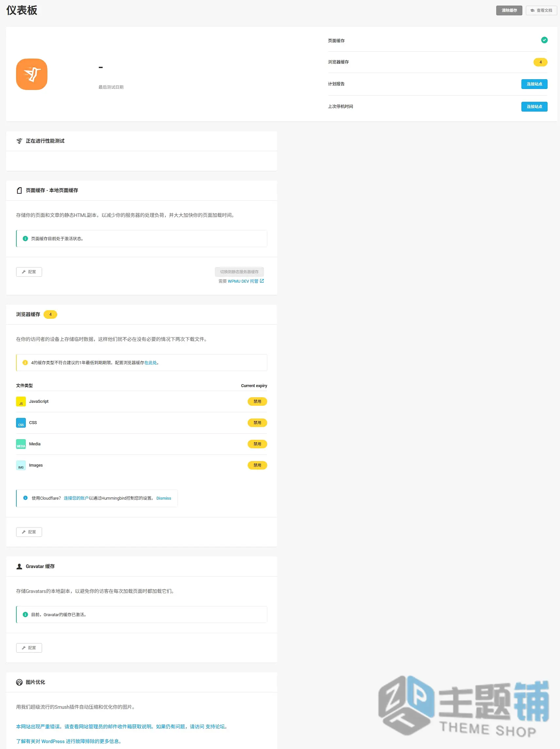This screenshot has width=560, height=749.
Task: Click the page icon beside 页面缓存 - 本地页面缓存
Action: [19, 190]
